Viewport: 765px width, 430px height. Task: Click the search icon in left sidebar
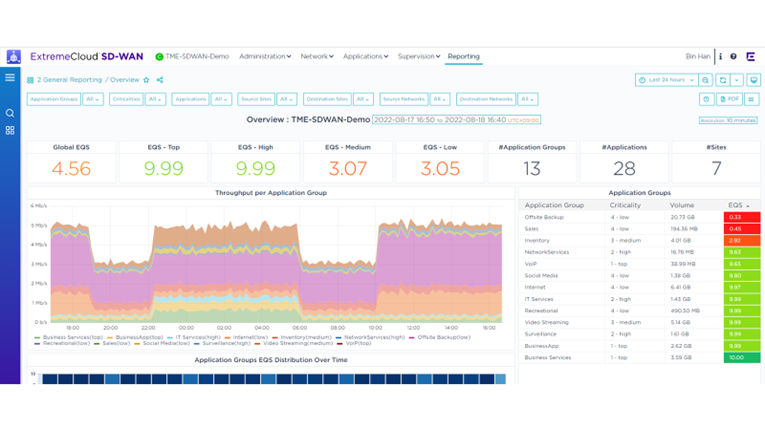click(10, 113)
